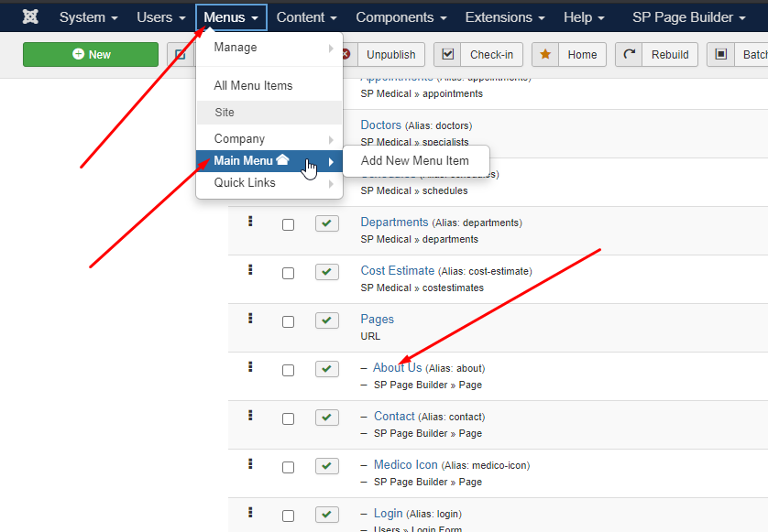The height and width of the screenshot is (532, 768).
Task: Click the Rebuild toolbar button
Action: [656, 54]
